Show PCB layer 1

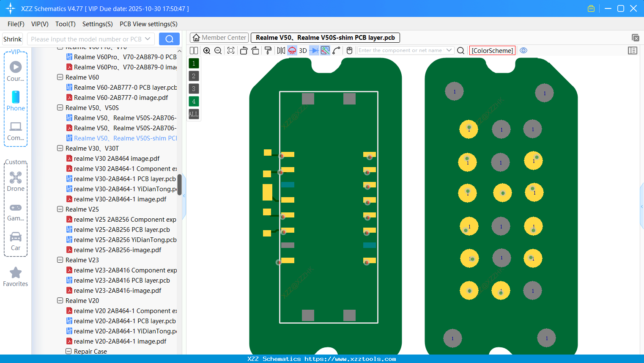pyautogui.click(x=194, y=63)
